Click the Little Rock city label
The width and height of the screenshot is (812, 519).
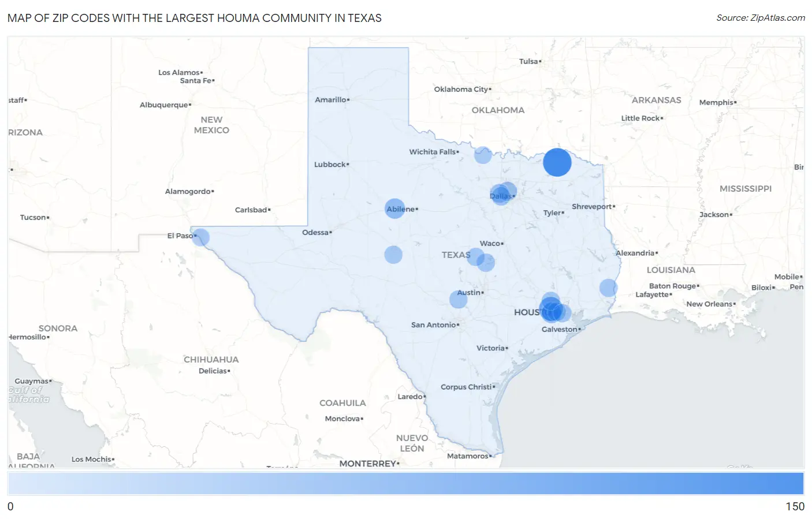(640, 118)
